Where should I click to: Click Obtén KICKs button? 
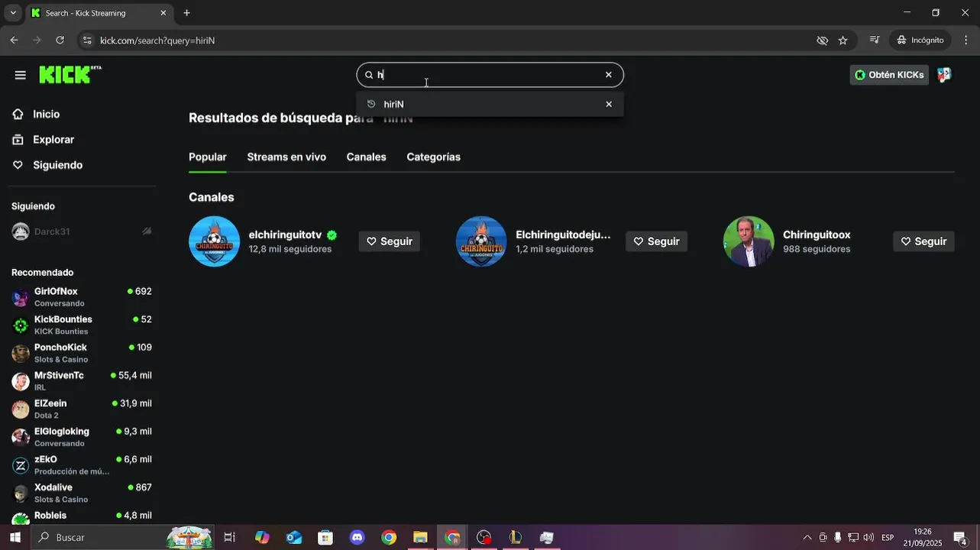[889, 75]
